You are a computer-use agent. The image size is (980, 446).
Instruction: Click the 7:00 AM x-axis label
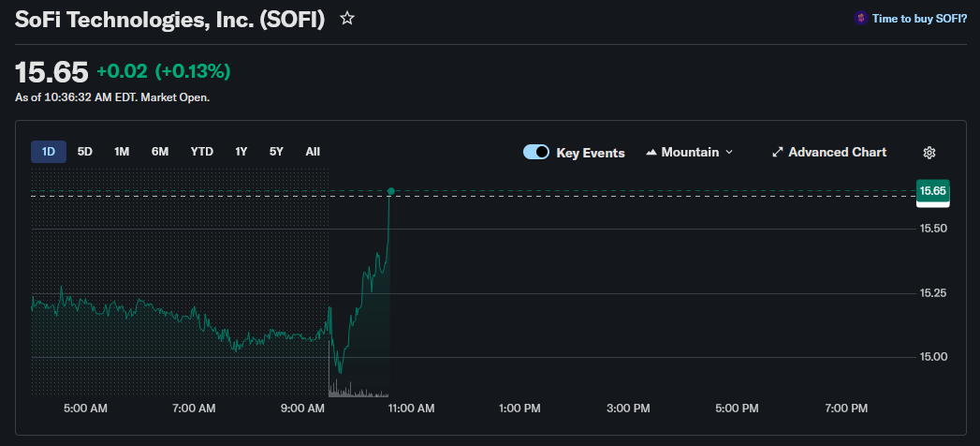tap(194, 409)
